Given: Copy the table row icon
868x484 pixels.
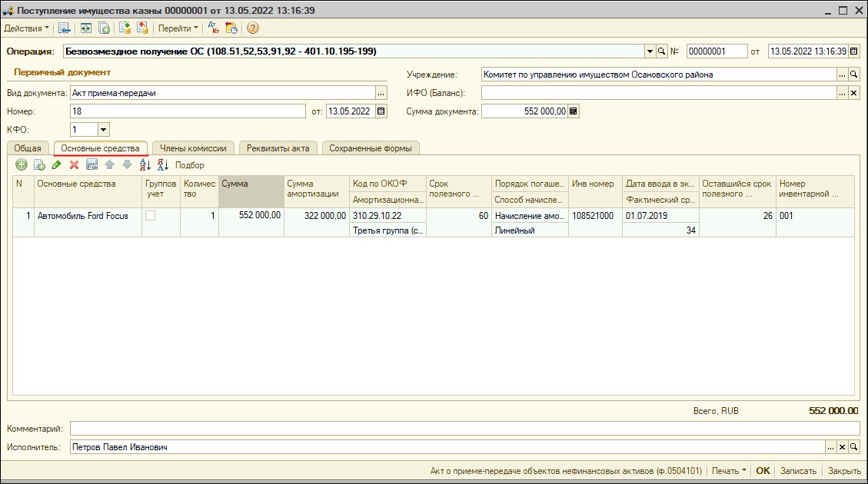Looking at the screenshot, I should point(39,165).
